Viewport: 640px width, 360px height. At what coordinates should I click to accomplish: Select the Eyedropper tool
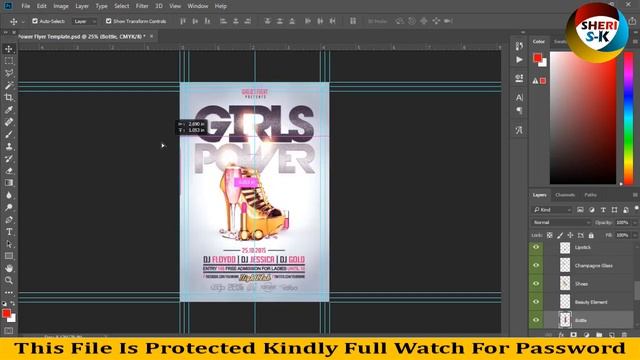[x=9, y=110]
